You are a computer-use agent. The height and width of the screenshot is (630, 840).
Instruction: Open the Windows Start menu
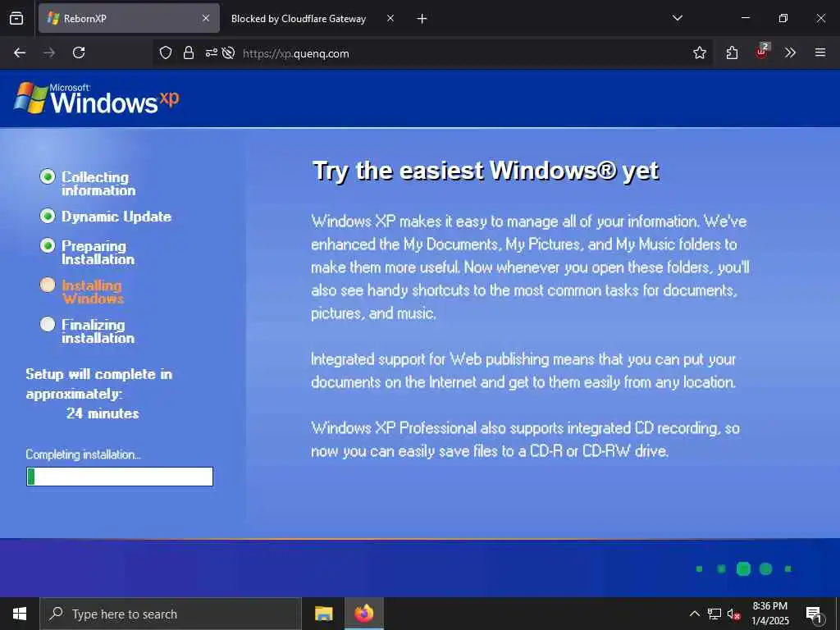20,614
